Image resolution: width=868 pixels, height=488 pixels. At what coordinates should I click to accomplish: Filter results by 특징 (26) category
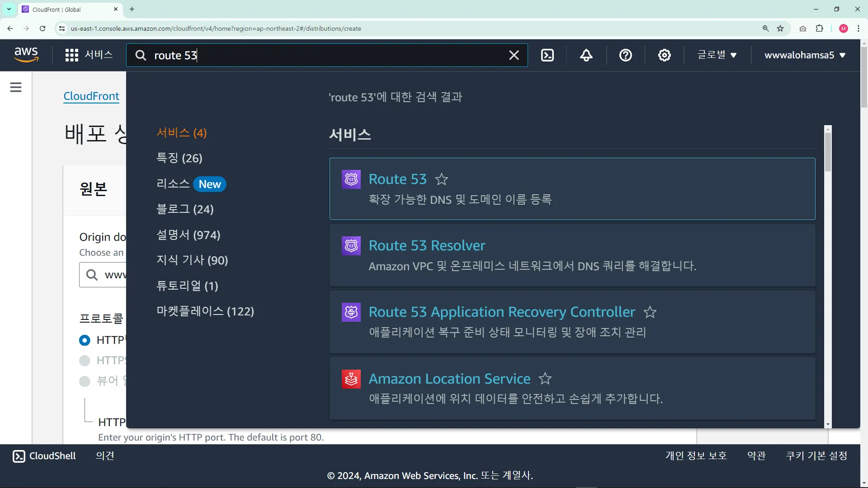click(179, 158)
